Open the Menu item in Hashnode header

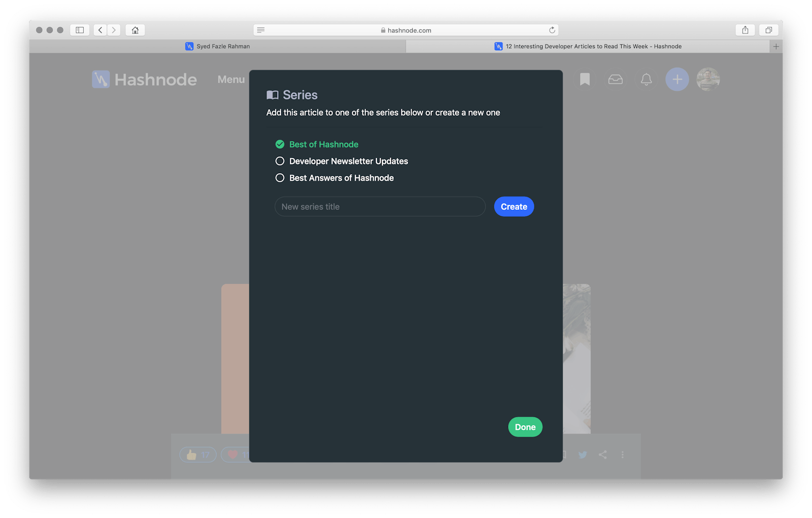click(x=231, y=79)
